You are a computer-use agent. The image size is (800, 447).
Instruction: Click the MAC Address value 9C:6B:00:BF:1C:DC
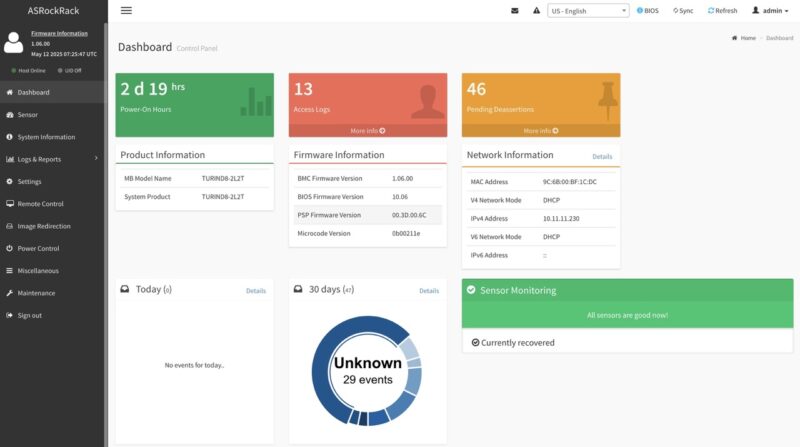tap(569, 182)
